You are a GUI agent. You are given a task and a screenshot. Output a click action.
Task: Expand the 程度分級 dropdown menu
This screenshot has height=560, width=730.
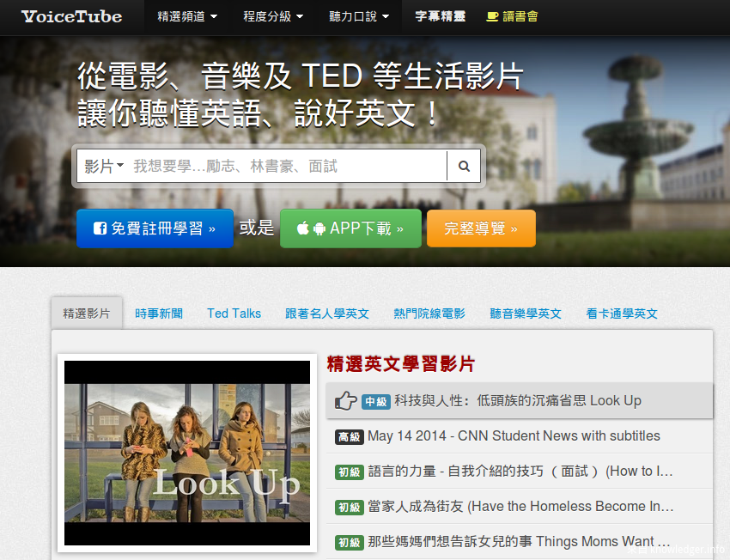click(273, 16)
